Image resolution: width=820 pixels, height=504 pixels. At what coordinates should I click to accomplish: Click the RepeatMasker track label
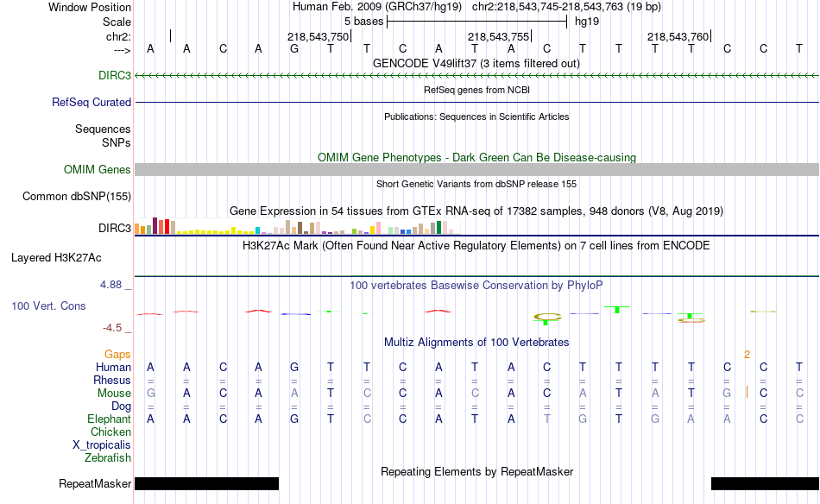pos(95,483)
